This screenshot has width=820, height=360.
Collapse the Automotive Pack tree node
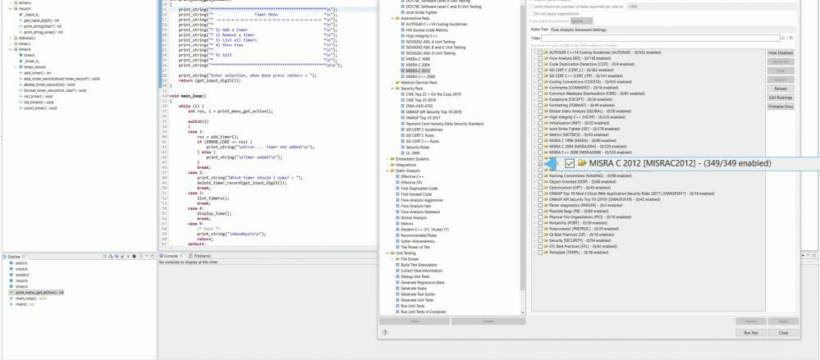[392, 18]
